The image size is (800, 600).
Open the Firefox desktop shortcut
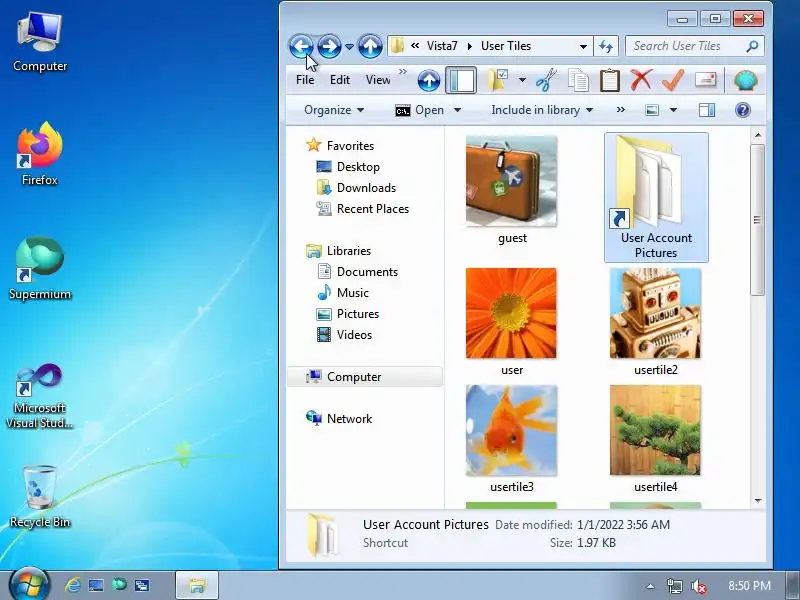39,153
